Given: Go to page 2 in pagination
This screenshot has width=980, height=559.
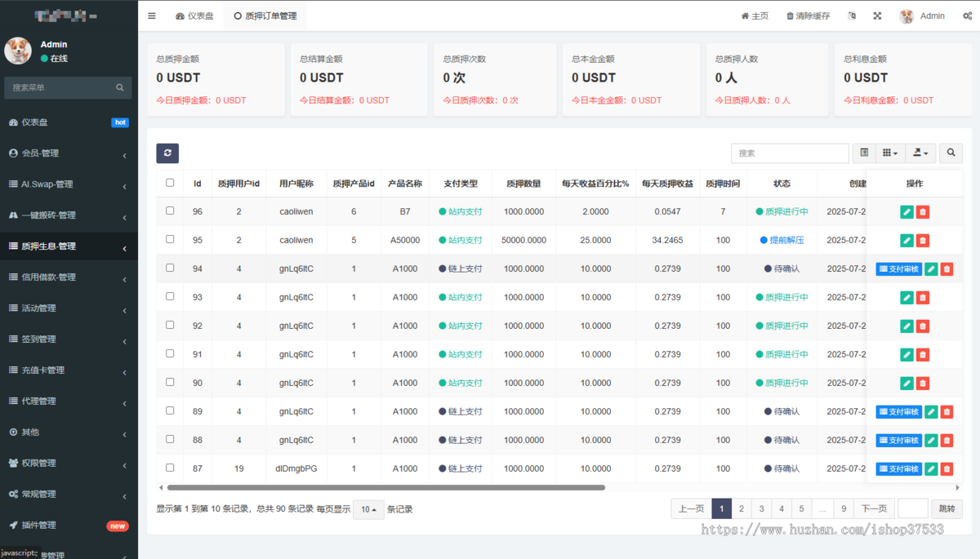Looking at the screenshot, I should (742, 508).
